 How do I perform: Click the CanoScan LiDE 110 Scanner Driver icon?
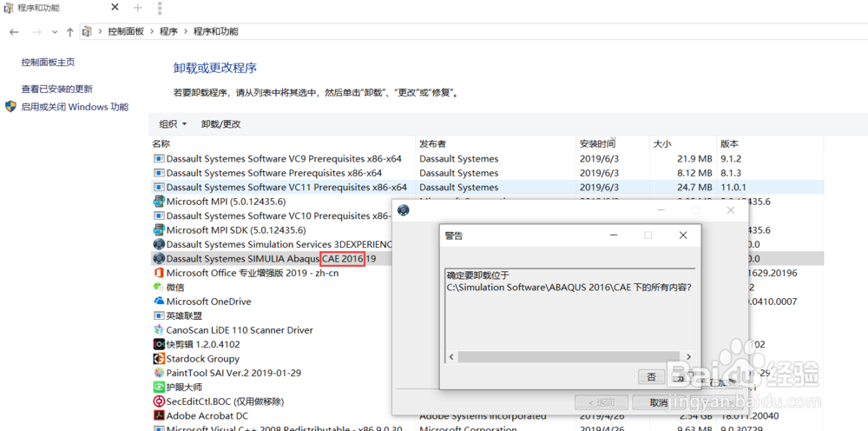coord(159,329)
